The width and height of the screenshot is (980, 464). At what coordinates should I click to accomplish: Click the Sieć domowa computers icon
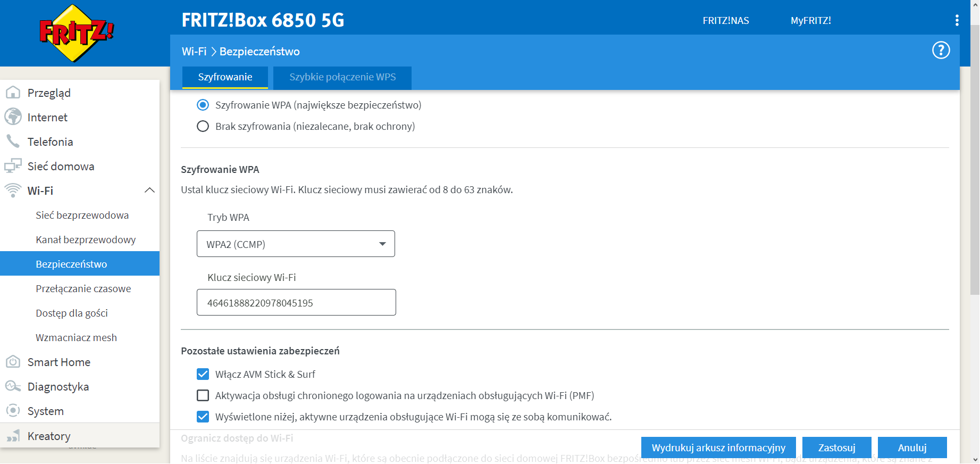point(13,166)
